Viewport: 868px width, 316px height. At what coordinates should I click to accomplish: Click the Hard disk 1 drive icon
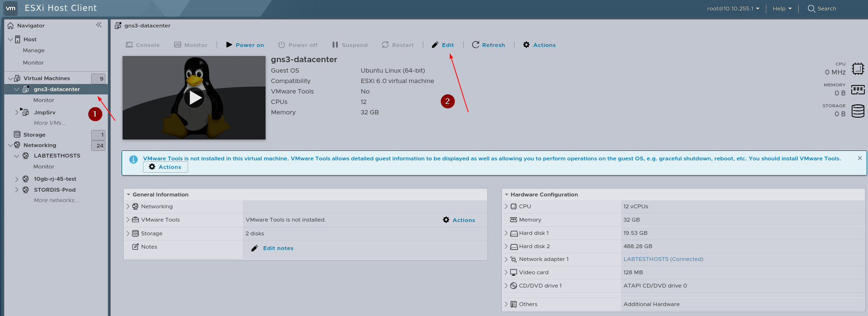click(x=514, y=233)
